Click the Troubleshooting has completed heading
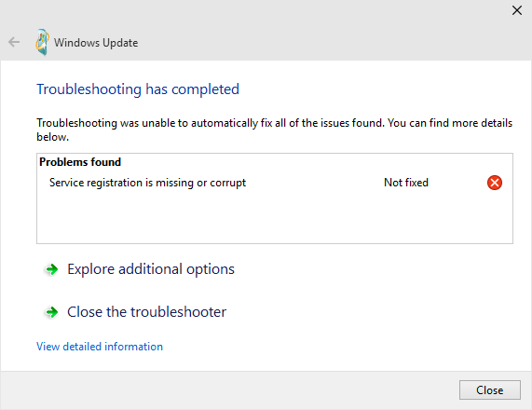The height and width of the screenshot is (410, 532). click(138, 89)
